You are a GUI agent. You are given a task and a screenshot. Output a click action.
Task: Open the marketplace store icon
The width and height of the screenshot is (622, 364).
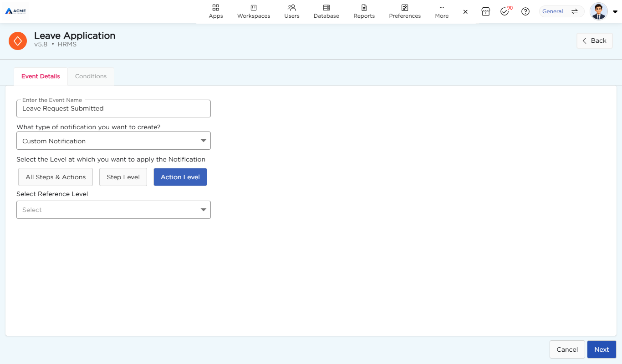pyautogui.click(x=486, y=12)
